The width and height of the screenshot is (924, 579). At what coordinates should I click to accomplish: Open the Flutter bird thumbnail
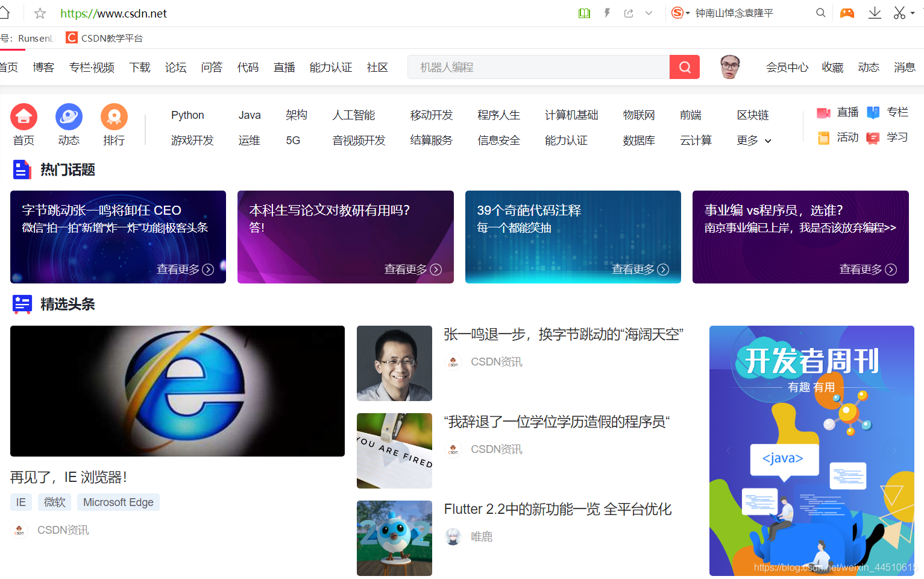(x=394, y=538)
